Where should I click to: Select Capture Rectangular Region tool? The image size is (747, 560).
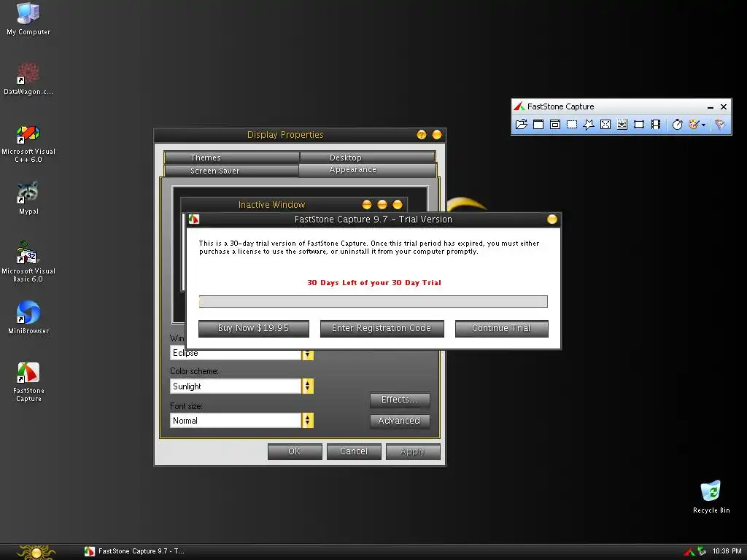click(572, 124)
